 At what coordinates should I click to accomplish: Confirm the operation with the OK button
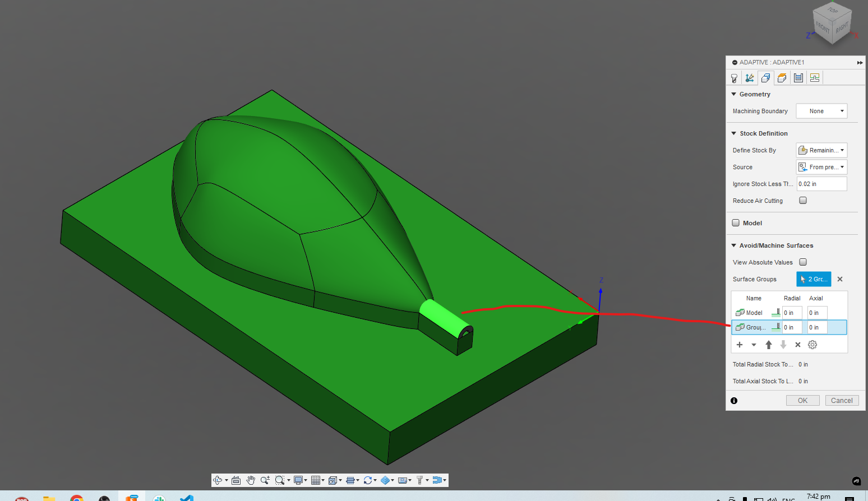tap(802, 400)
